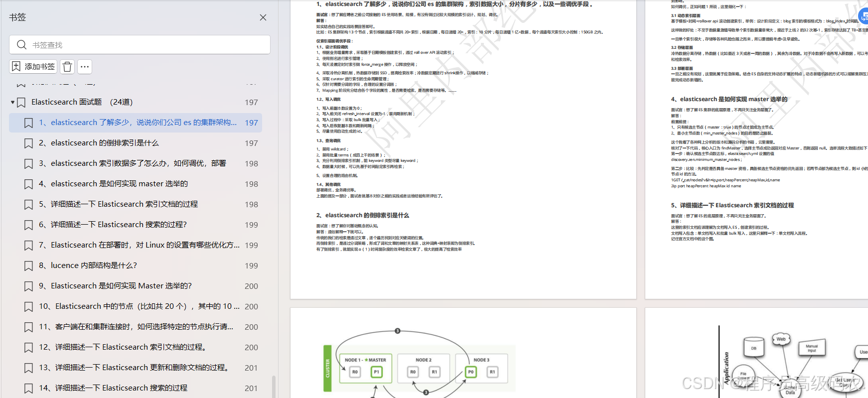Click bookmark icon of item 3、索引数据多了怎么办
This screenshot has width=868, height=398.
29,164
